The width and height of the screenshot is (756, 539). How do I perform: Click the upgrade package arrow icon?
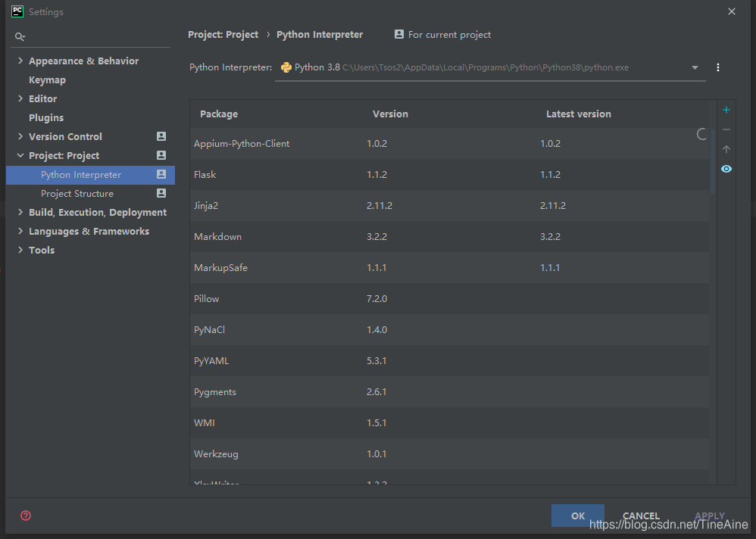pos(726,149)
